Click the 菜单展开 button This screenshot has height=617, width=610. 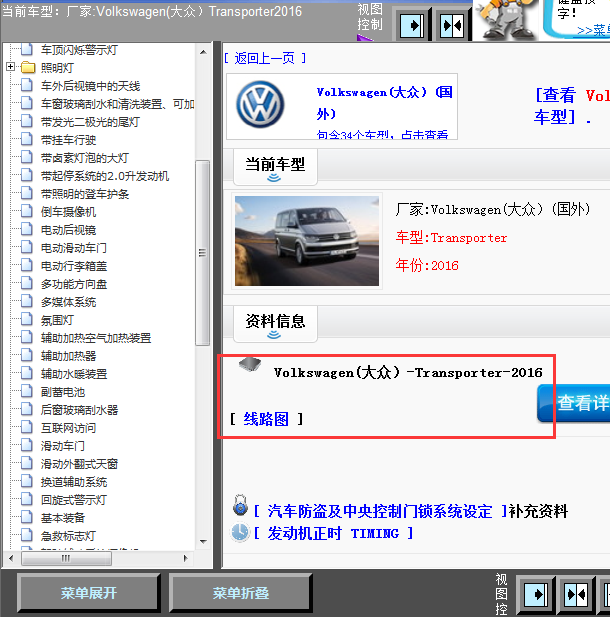[x=89, y=593]
